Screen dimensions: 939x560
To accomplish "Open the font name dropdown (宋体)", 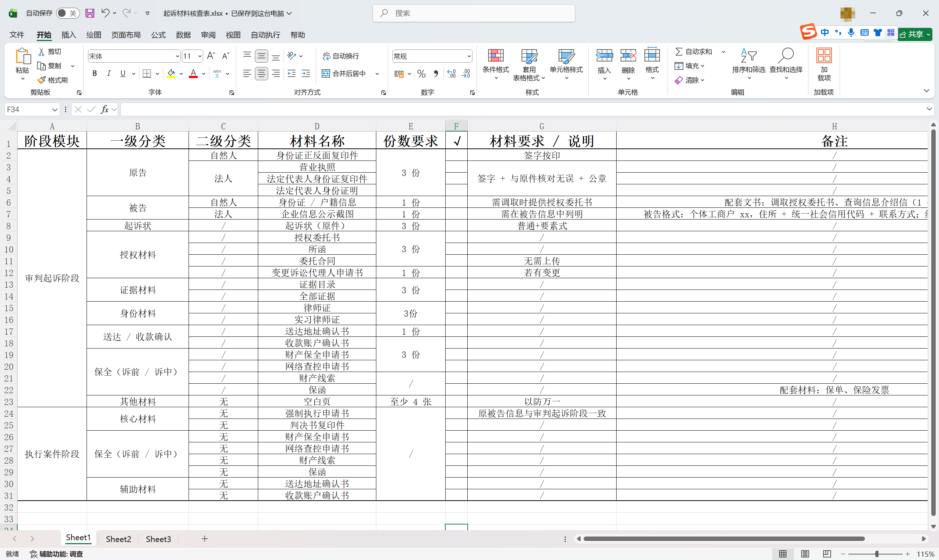I will pos(177,56).
